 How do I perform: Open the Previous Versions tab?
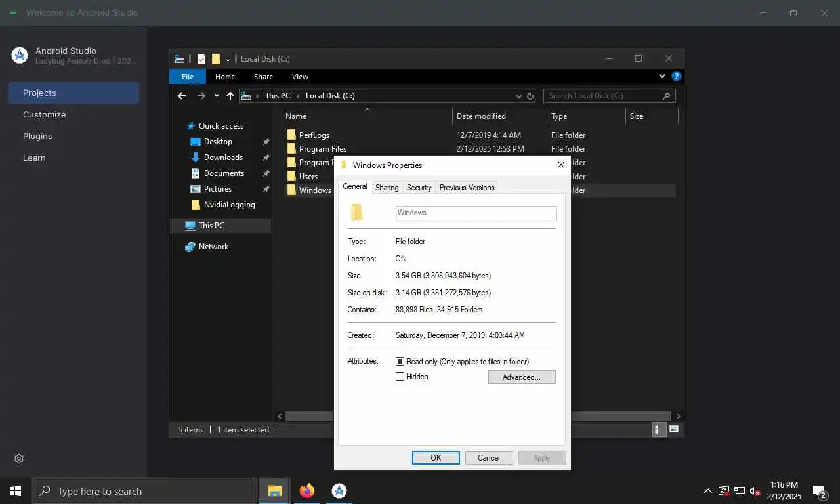467,188
